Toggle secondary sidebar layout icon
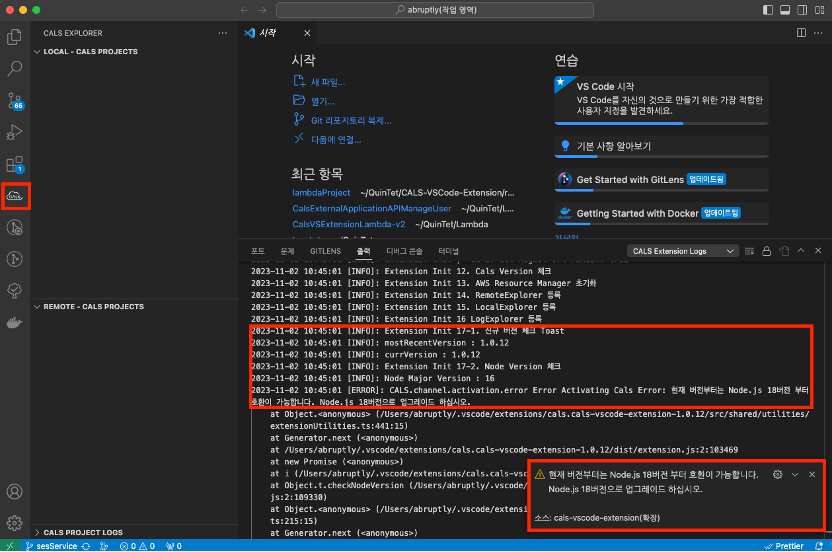The image size is (832, 552). [x=802, y=10]
